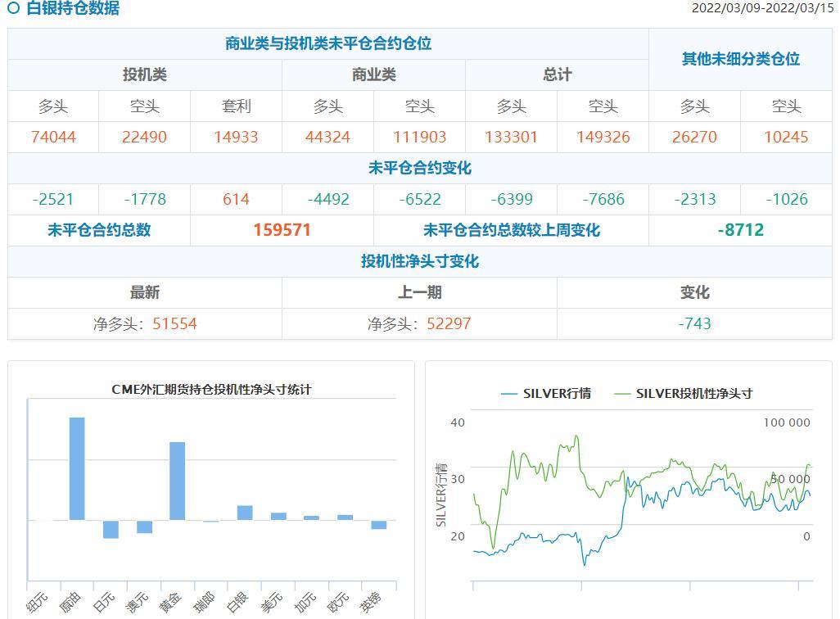
Task: Click the open interest total value 159571
Action: pyautogui.click(x=282, y=230)
